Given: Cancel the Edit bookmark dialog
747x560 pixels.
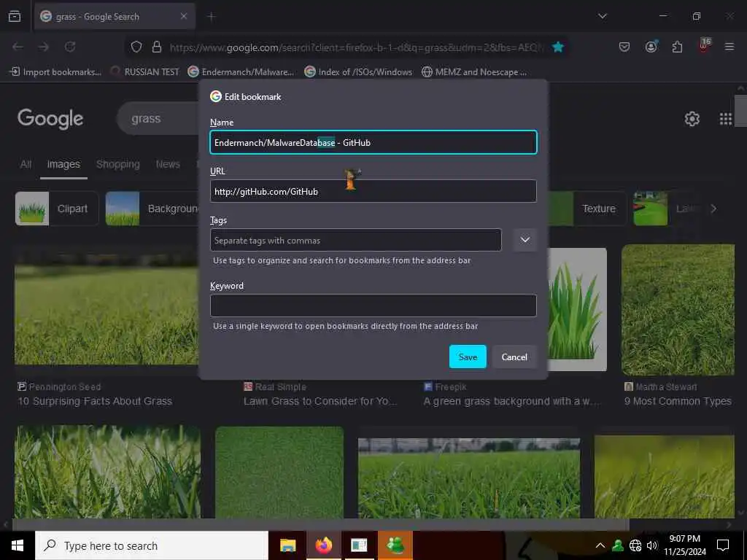Looking at the screenshot, I should click(514, 357).
